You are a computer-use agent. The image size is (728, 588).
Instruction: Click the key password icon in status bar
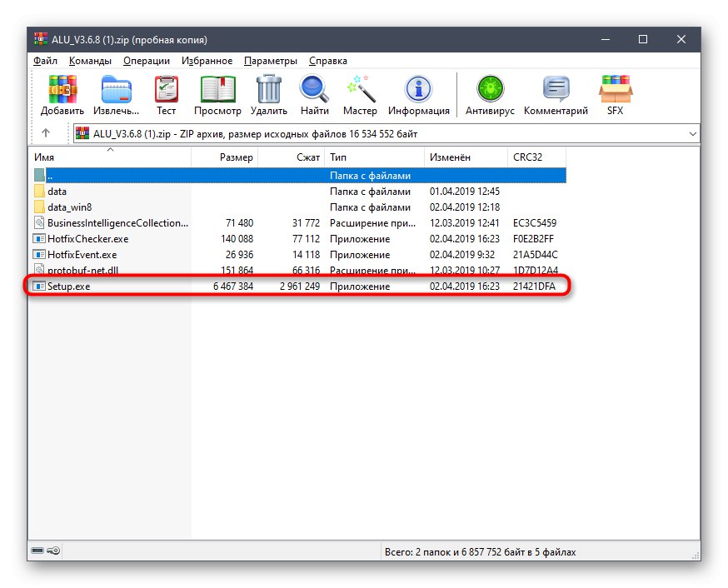pos(53,551)
